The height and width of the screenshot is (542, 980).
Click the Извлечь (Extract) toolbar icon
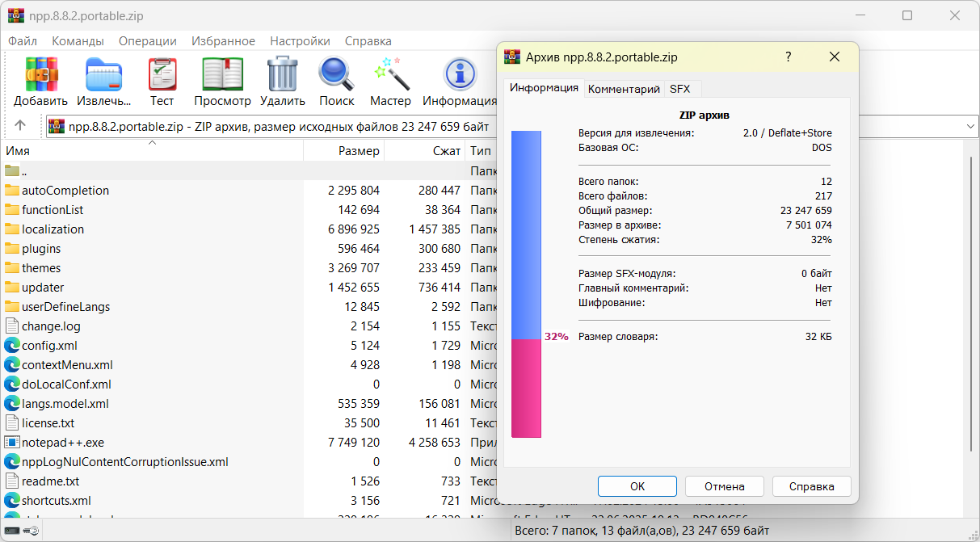click(x=103, y=74)
